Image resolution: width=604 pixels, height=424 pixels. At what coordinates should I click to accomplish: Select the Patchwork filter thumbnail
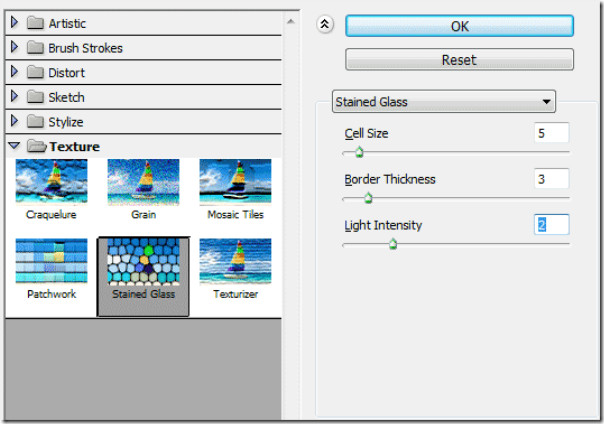point(51,261)
